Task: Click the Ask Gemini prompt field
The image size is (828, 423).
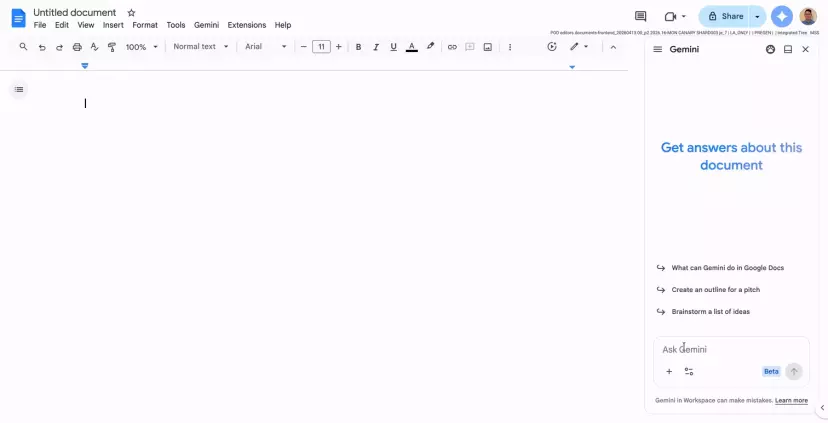Action: [731, 349]
